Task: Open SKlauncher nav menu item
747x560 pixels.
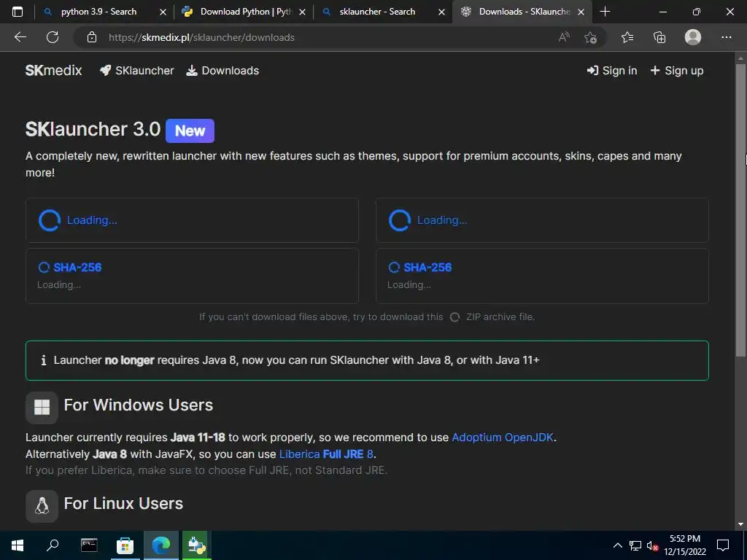Action: [136, 71]
